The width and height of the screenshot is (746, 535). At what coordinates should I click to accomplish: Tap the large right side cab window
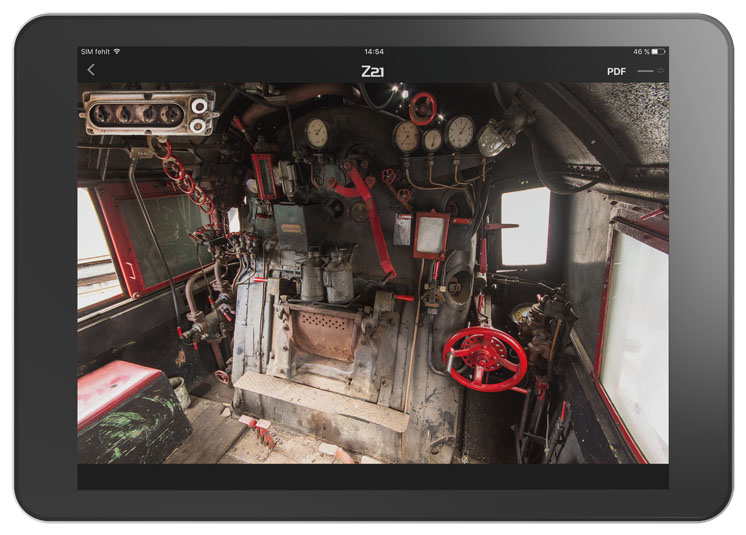(634, 340)
